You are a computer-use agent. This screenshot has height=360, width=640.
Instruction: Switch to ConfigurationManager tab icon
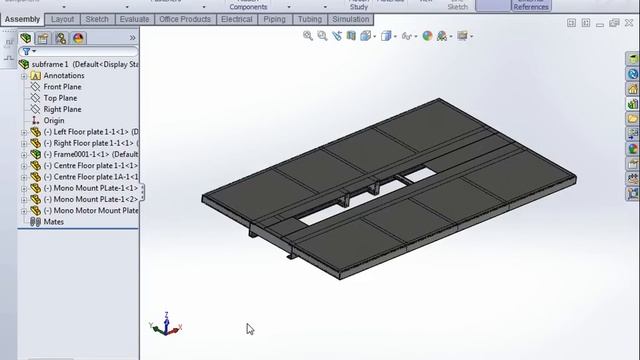click(x=61, y=38)
